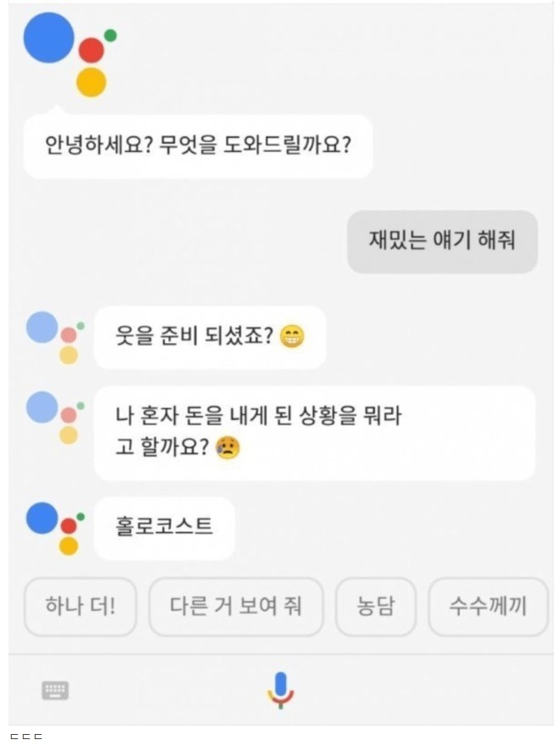This screenshot has height=751, width=560.
Task: Click the grinning emoji in the '웃을 준비' message
Action: point(291,337)
